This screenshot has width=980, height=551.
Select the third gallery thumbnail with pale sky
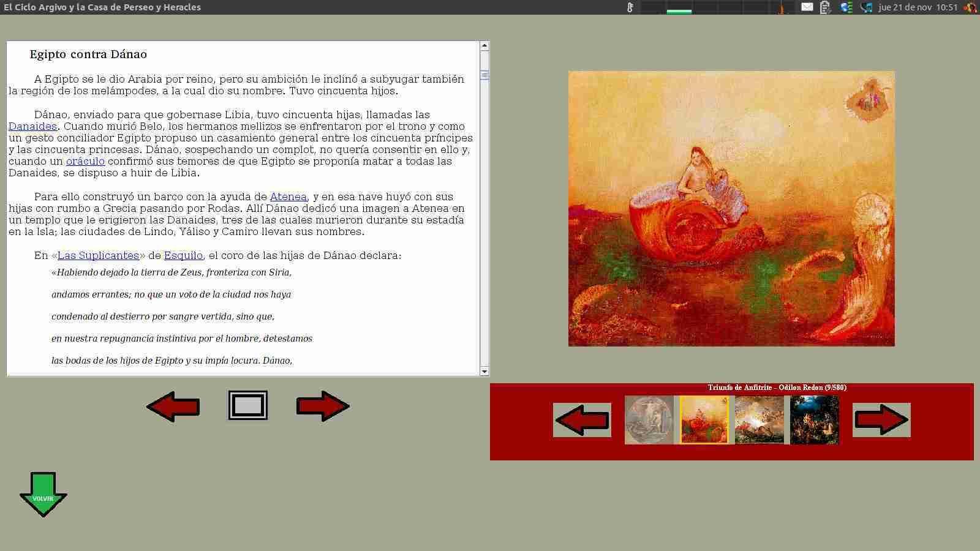759,420
